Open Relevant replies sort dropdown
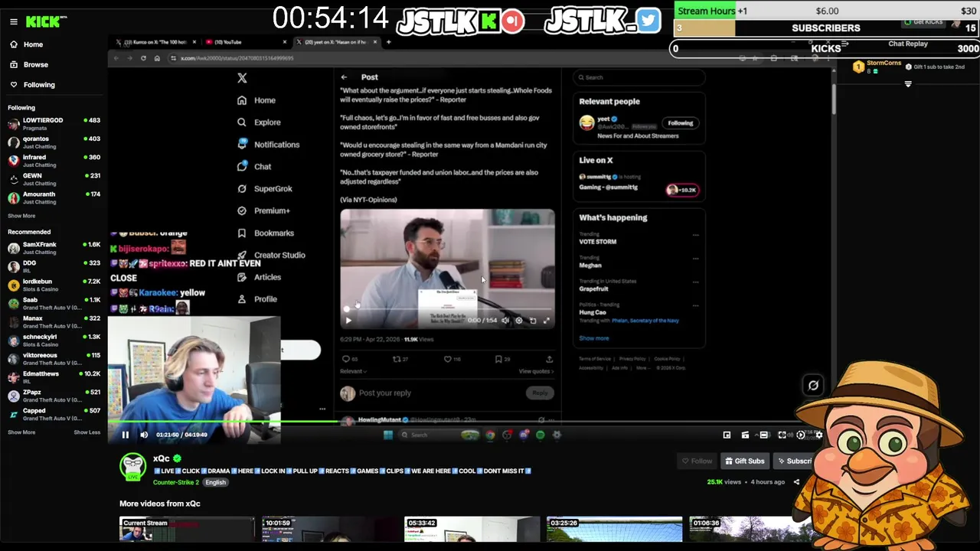Image resolution: width=980 pixels, height=551 pixels. (x=353, y=371)
